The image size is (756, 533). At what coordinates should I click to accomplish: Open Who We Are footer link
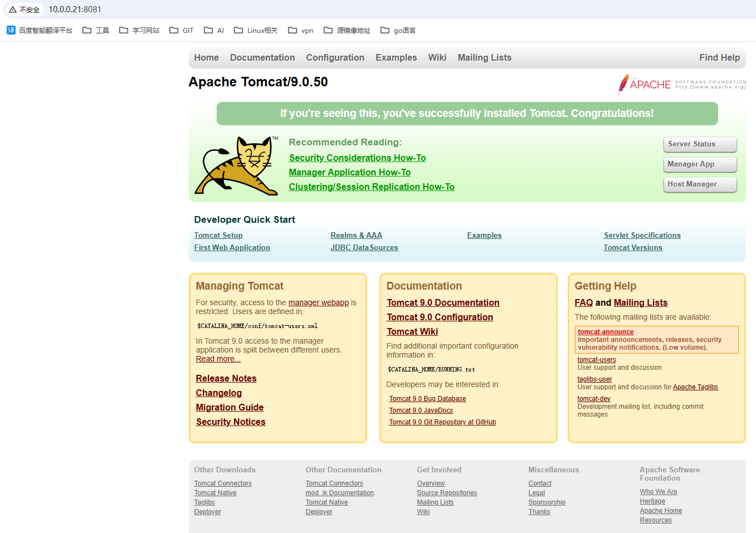pos(659,492)
